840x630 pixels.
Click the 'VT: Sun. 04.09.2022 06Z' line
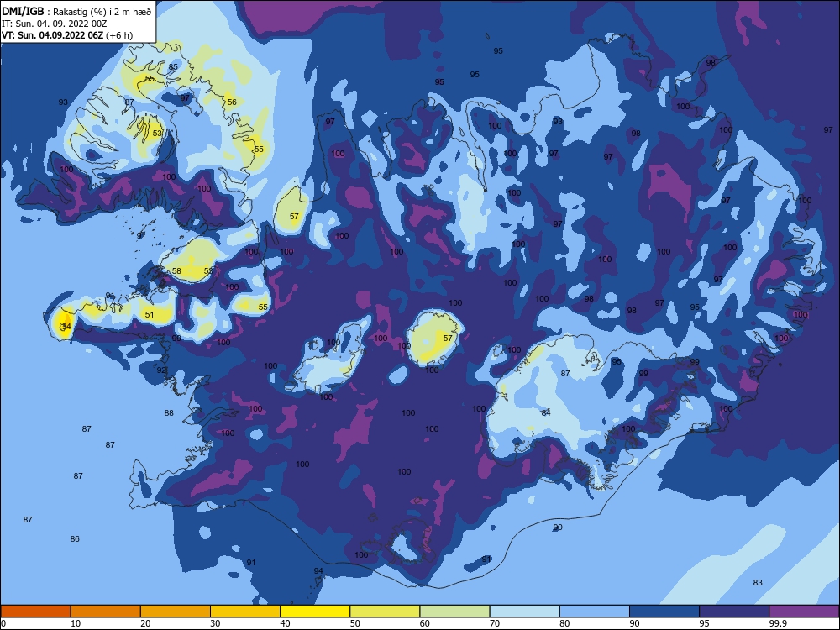(x=52, y=35)
